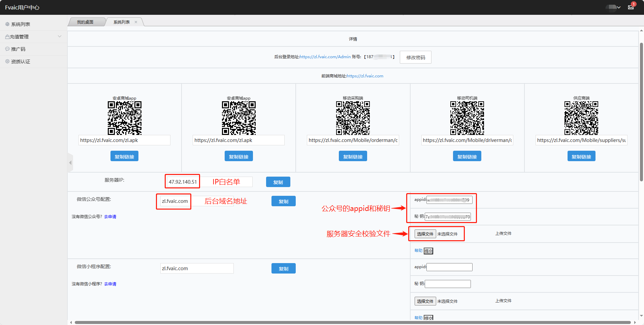644x325 pixels.
Task: Open the mail notification icon
Action: (631, 7)
